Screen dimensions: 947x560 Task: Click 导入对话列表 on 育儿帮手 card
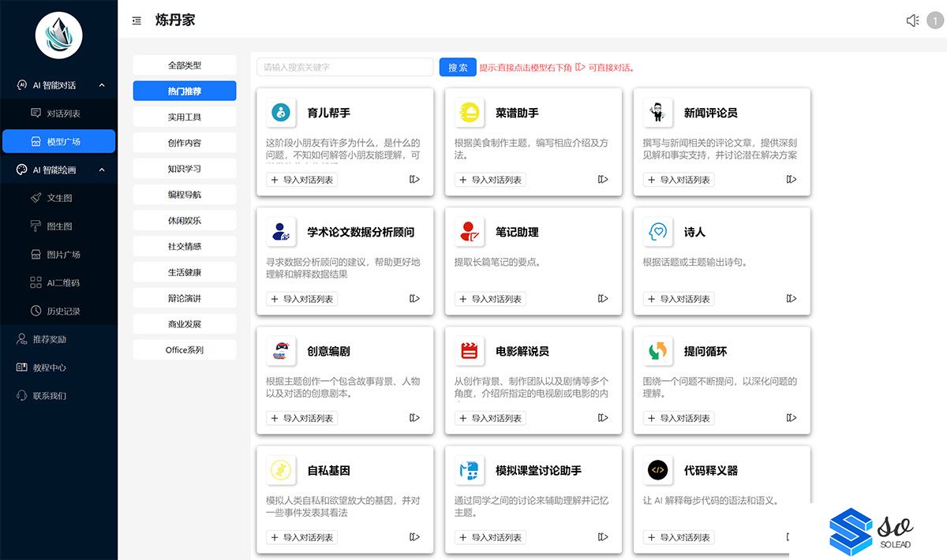(x=301, y=180)
